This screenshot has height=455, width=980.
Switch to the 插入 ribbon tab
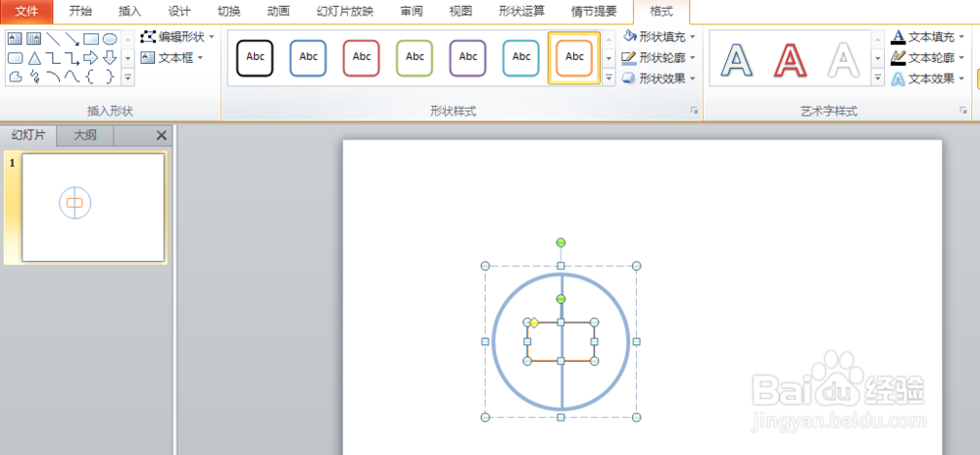click(130, 11)
